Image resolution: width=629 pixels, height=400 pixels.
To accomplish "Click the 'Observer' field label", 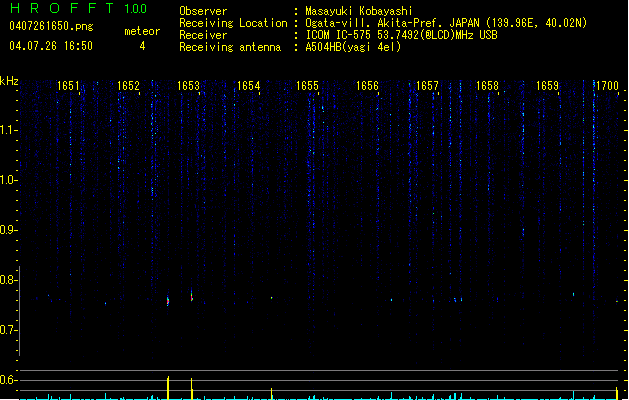I will (x=203, y=11).
